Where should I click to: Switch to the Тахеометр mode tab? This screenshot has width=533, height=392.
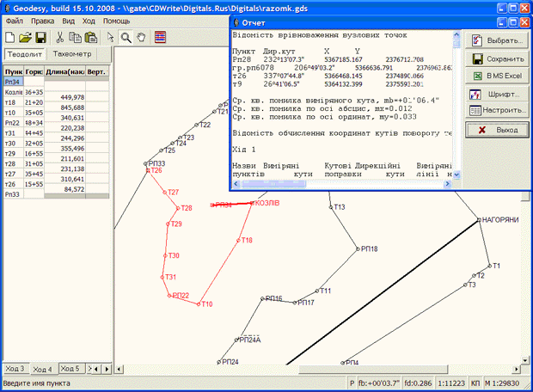pyautogui.click(x=72, y=54)
